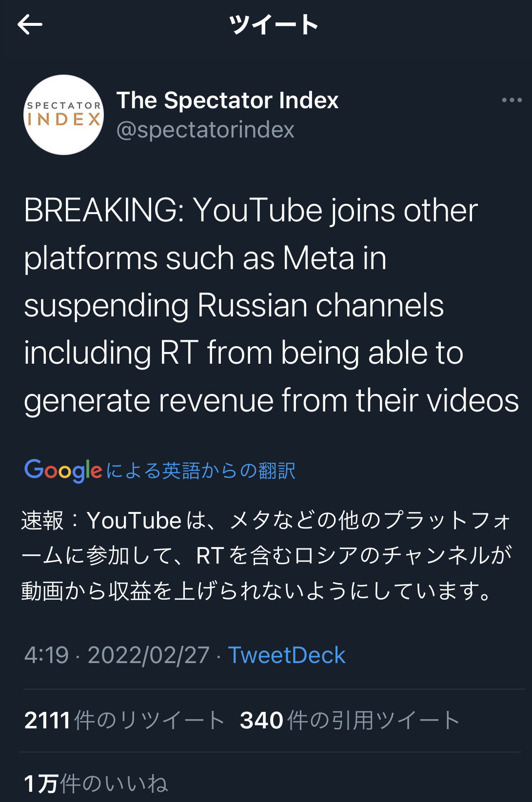Tap the による英語からの翻訳 link

coord(200,471)
